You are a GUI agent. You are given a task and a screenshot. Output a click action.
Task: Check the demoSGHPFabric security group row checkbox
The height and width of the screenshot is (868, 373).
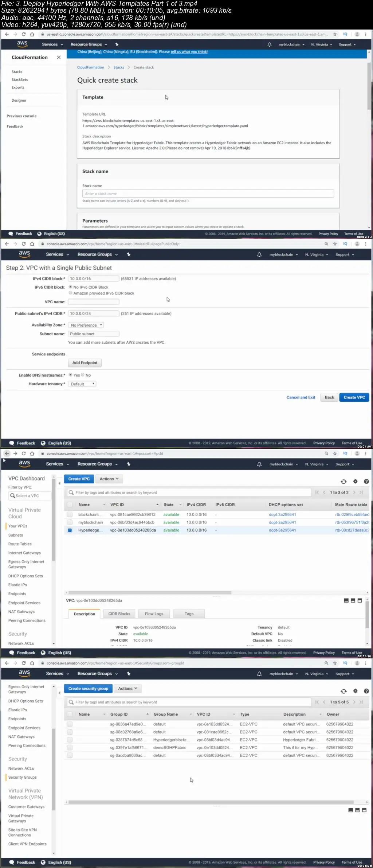click(x=70, y=747)
